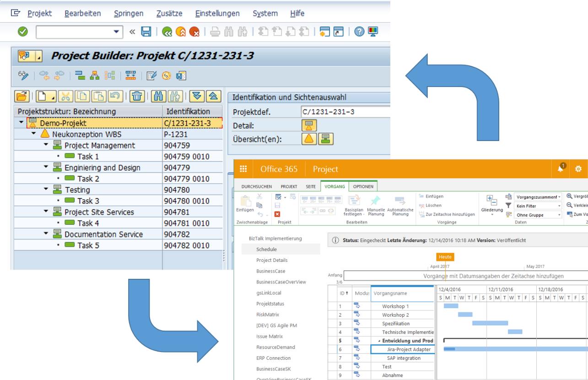Viewport: 588px width, 380px height.
Task: Collapse the Neukonzeption WBS node
Action: (x=33, y=134)
